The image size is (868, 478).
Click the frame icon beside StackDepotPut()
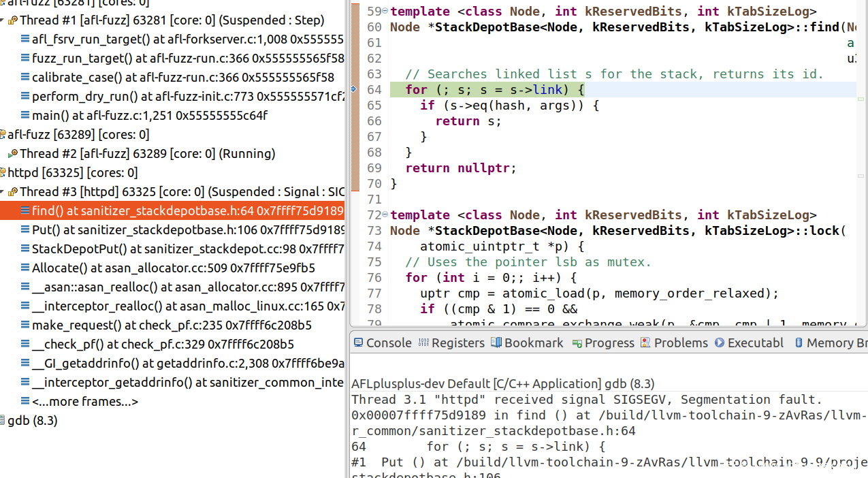[25, 249]
